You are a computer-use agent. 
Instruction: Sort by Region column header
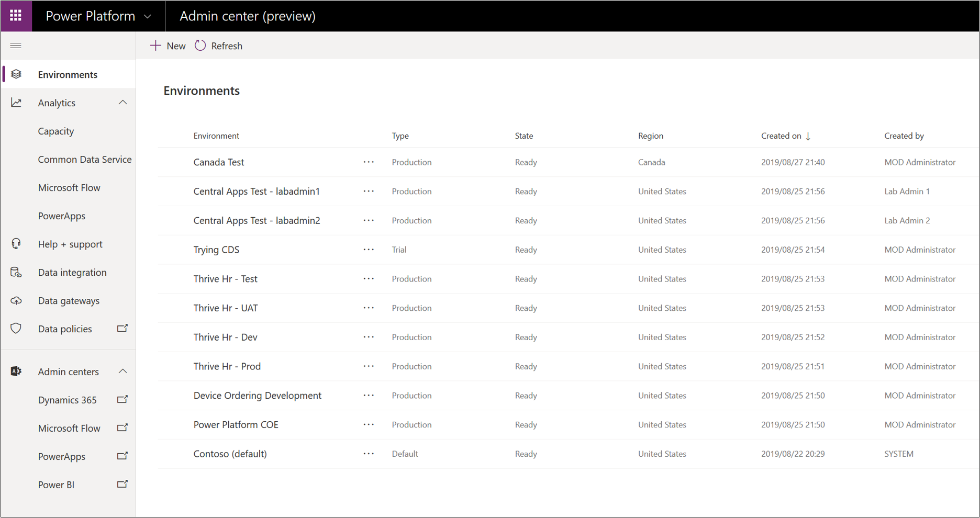point(651,136)
